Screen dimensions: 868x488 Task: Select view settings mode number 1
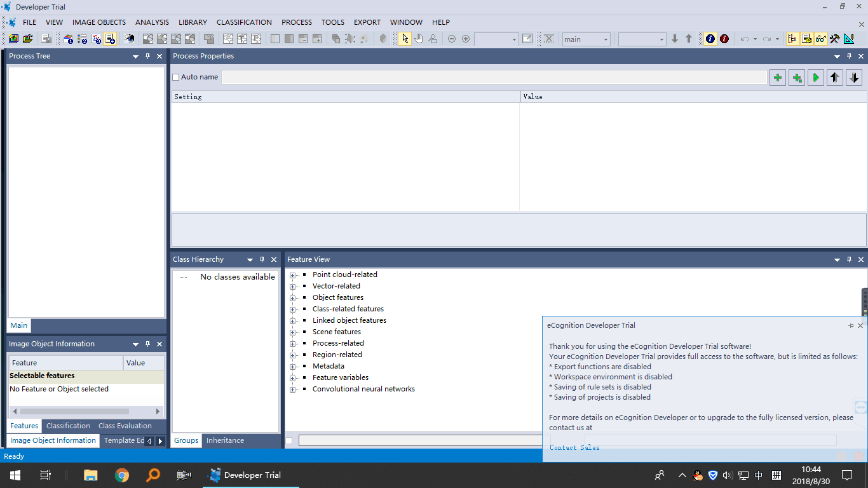tap(69, 39)
